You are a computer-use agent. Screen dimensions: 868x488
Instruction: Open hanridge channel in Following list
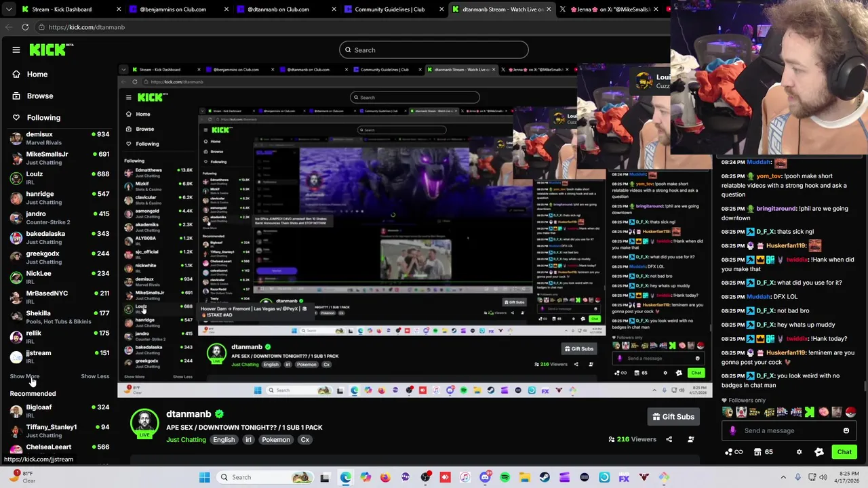coord(60,198)
